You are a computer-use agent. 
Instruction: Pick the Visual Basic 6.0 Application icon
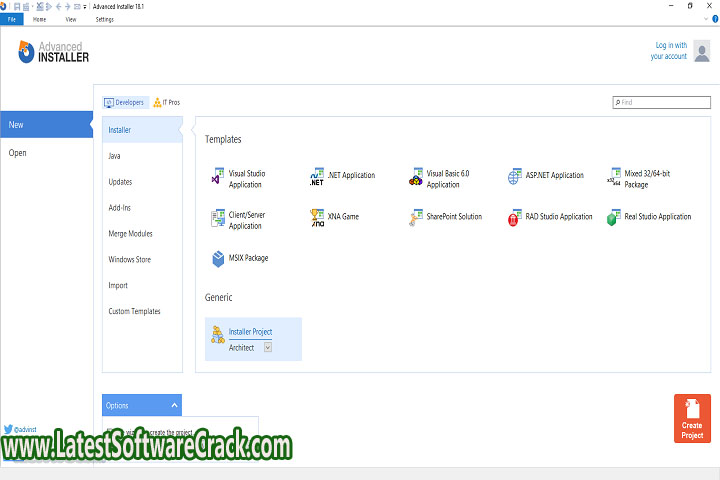click(416, 176)
